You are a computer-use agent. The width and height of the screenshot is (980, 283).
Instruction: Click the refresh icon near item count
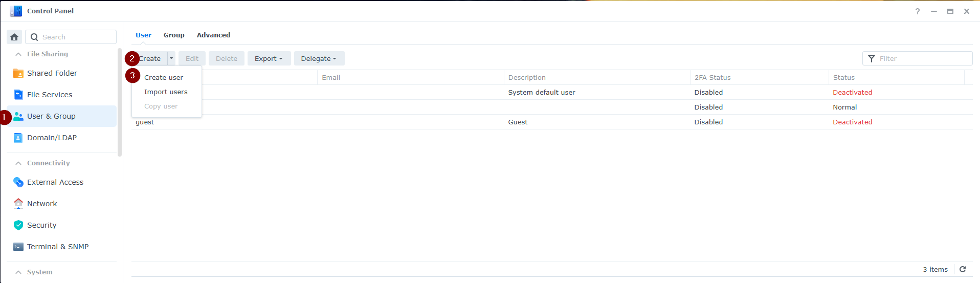[x=963, y=269]
